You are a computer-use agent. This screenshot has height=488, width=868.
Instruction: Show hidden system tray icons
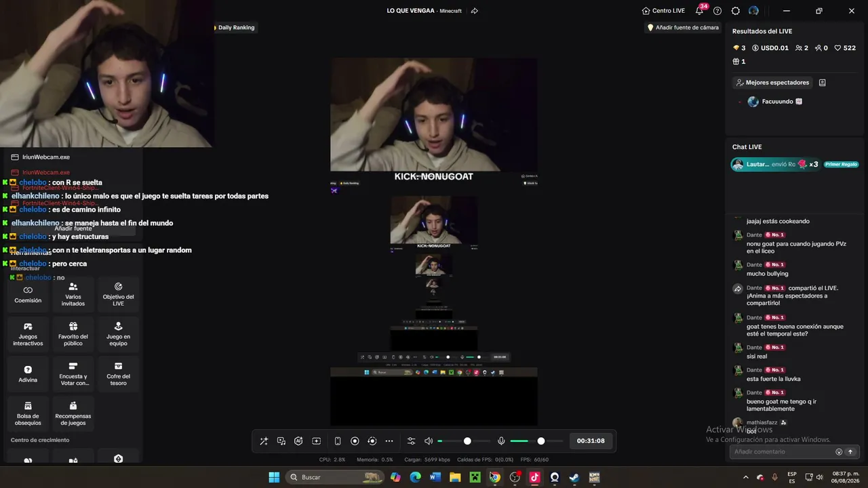click(746, 477)
